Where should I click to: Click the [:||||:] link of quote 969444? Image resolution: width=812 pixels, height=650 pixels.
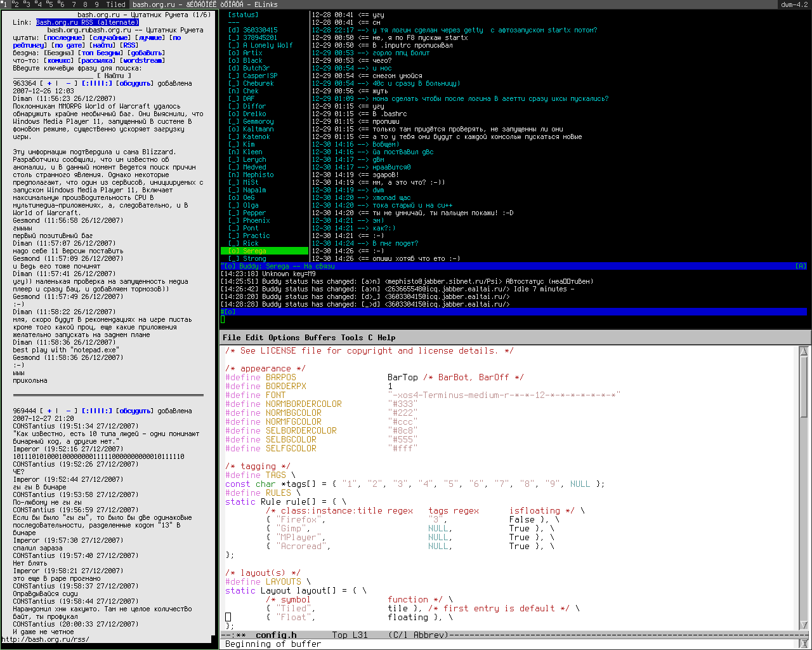[96, 411]
